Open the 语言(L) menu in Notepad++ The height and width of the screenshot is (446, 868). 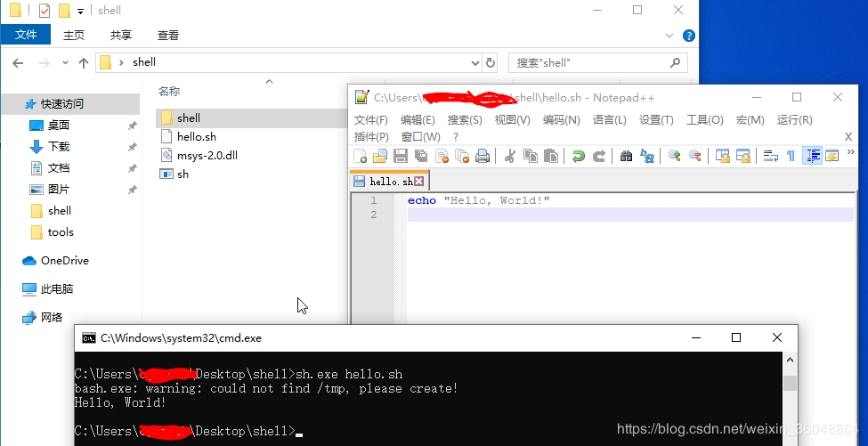click(x=610, y=120)
